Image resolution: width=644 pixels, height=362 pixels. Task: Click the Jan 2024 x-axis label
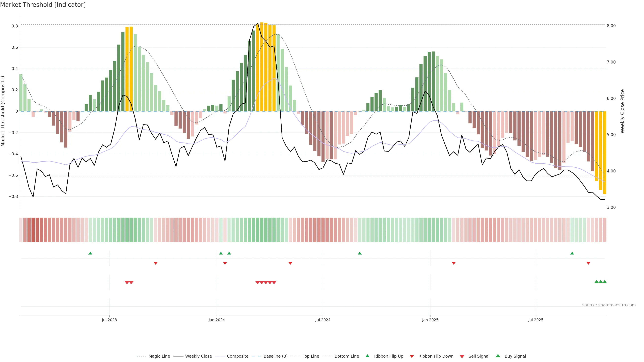tap(217, 320)
